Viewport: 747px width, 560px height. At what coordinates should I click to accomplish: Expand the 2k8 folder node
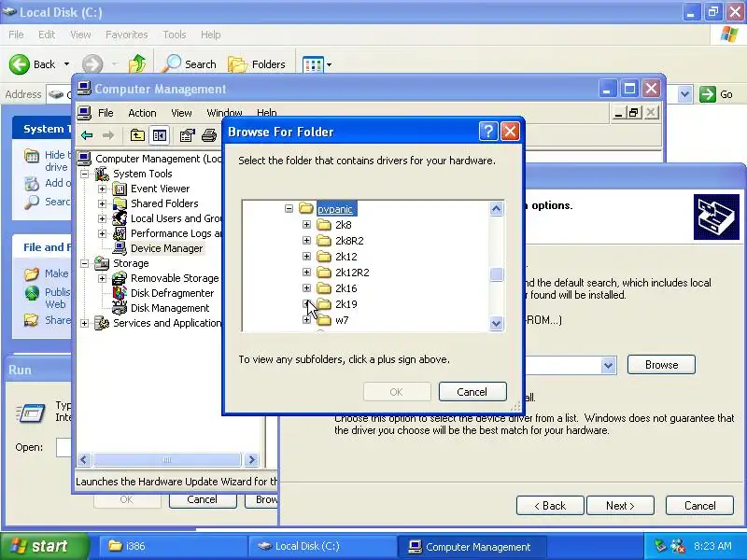tap(307, 225)
